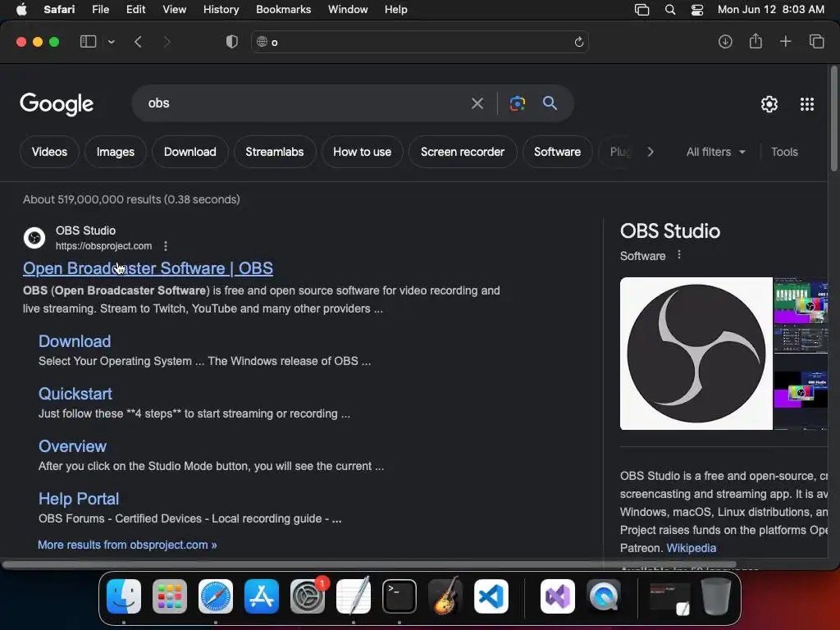Reload the page with the refresh icon
Viewport: 840px width, 630px height.
[578, 42]
